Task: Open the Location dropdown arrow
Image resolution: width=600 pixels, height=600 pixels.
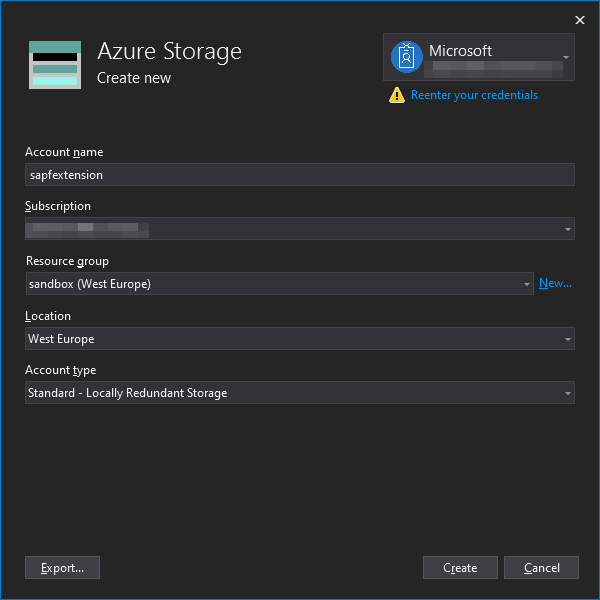Action: tap(567, 339)
